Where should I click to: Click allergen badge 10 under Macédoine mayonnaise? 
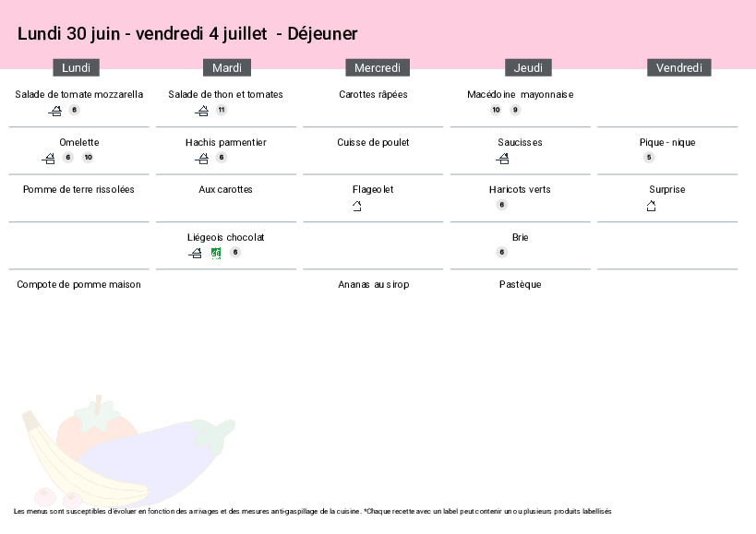coord(496,110)
